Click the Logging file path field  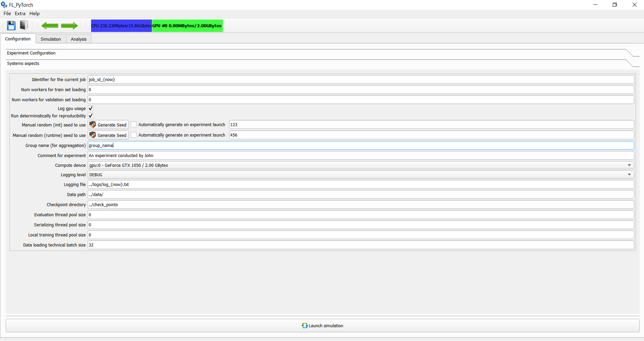click(x=361, y=184)
